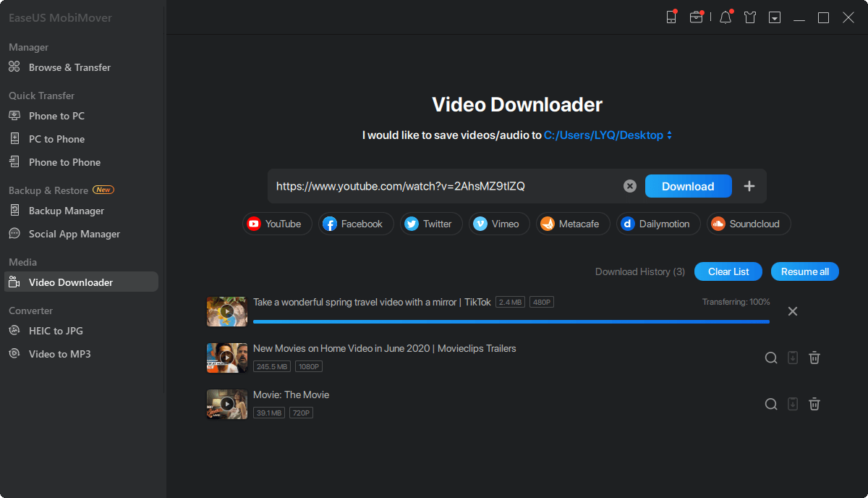Open the title bar dropdown menu icon
The image size is (868, 498).
[x=775, y=17]
